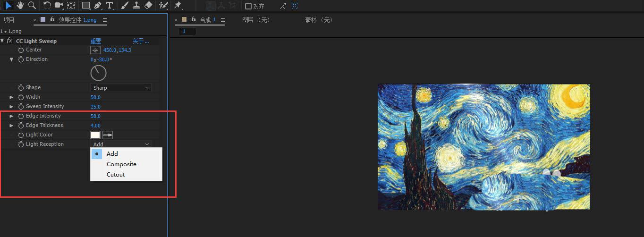Enable the 对齐 snapping checkbox
Viewport: 644px width, 237px height.
pos(248,6)
